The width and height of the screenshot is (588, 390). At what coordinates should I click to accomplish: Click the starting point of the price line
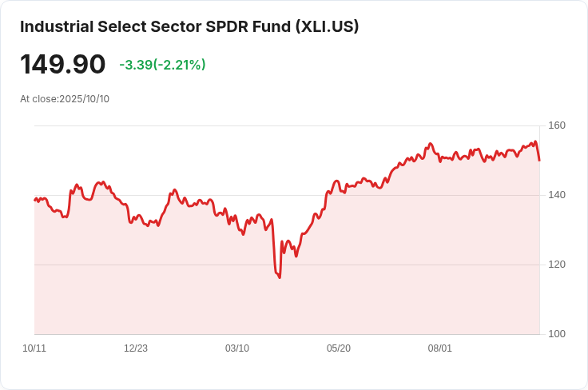(x=35, y=200)
